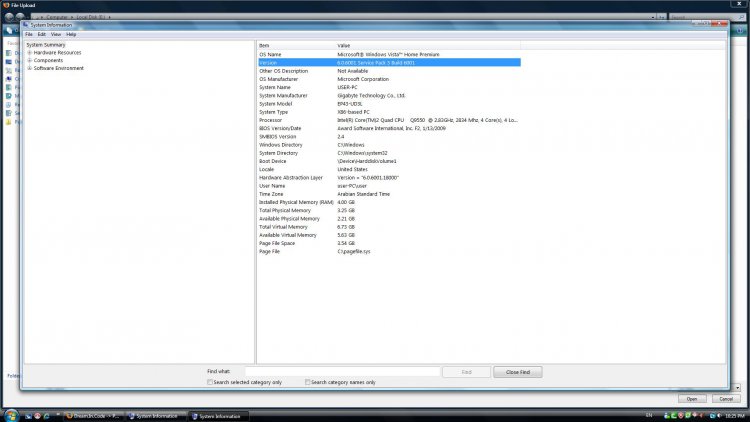Click the System Information title bar icon
The width and height of the screenshot is (750, 422).
click(25, 25)
